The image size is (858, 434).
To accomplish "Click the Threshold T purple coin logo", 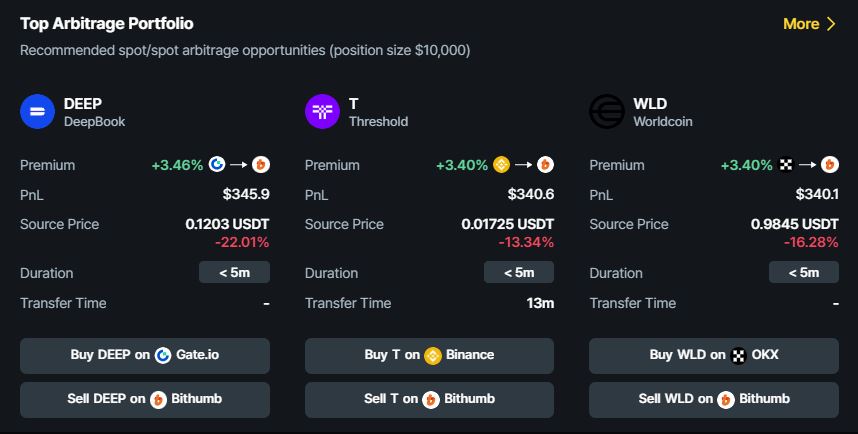I will tap(322, 112).
